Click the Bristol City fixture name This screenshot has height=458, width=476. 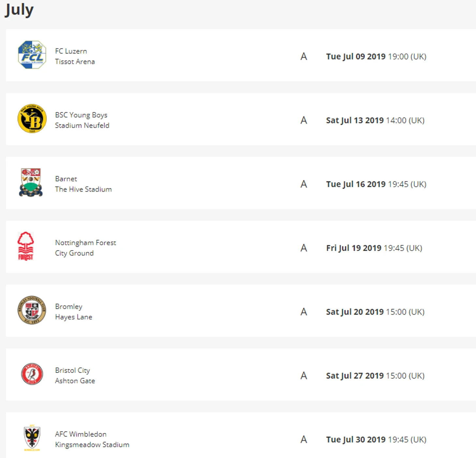pos(72,371)
